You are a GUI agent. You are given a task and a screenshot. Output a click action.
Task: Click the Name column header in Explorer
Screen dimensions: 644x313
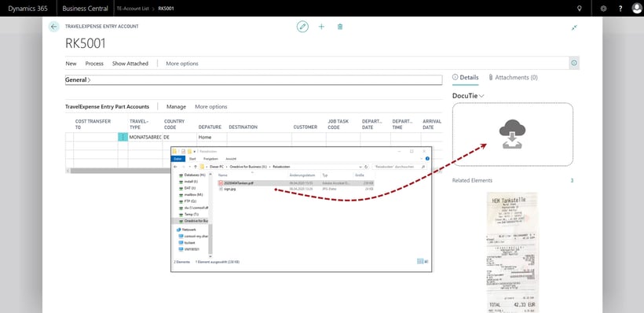pos(223,175)
